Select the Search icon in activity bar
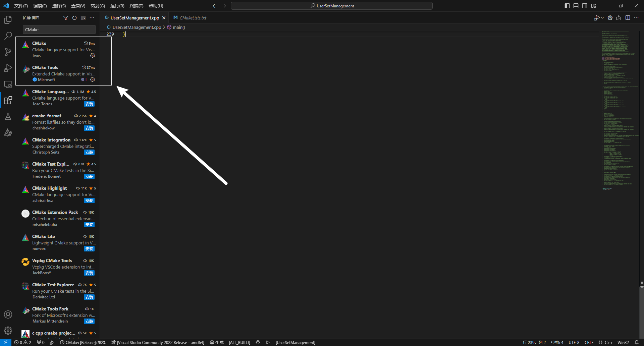This screenshot has width=644, height=346. (8, 36)
